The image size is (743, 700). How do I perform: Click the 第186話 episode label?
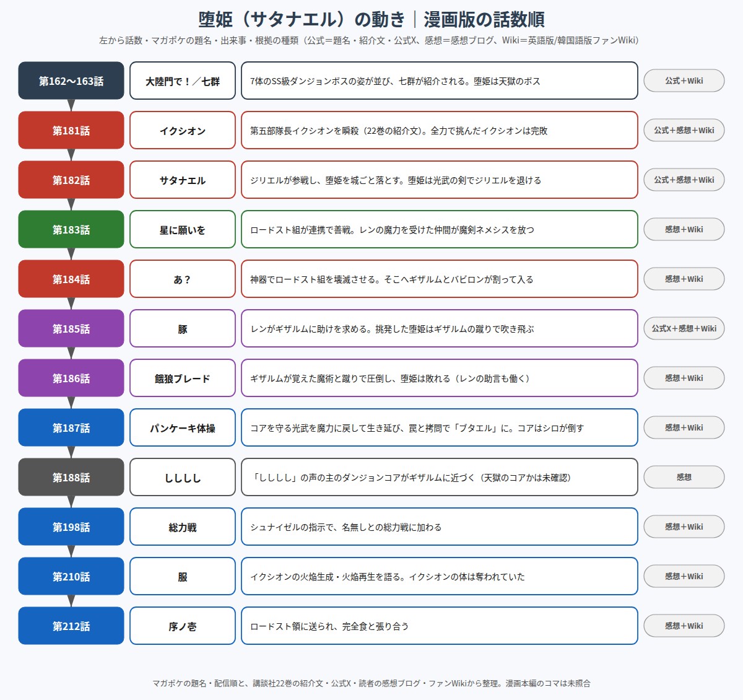coord(71,378)
